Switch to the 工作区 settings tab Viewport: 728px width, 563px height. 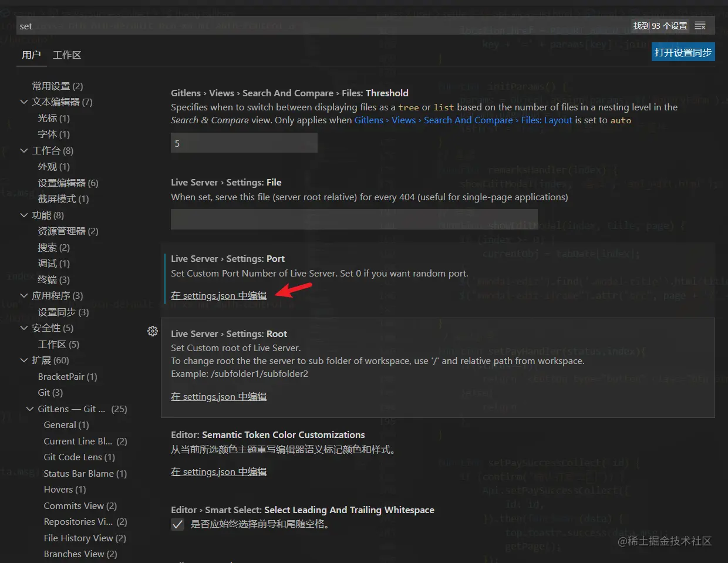click(67, 55)
